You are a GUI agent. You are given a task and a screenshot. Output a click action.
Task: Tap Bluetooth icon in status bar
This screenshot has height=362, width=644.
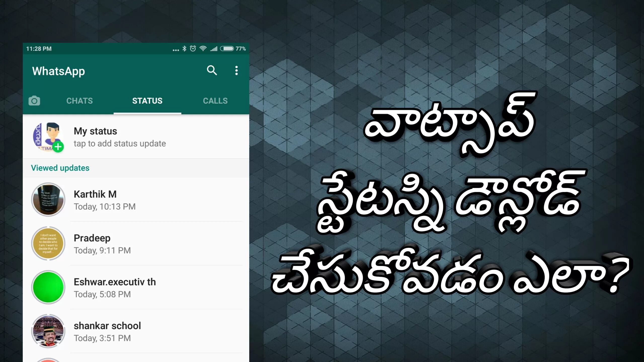coord(184,49)
